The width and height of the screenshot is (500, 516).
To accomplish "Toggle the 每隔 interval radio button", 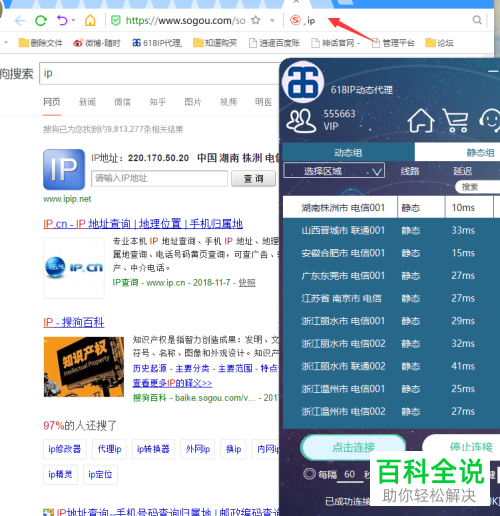I will [x=309, y=474].
